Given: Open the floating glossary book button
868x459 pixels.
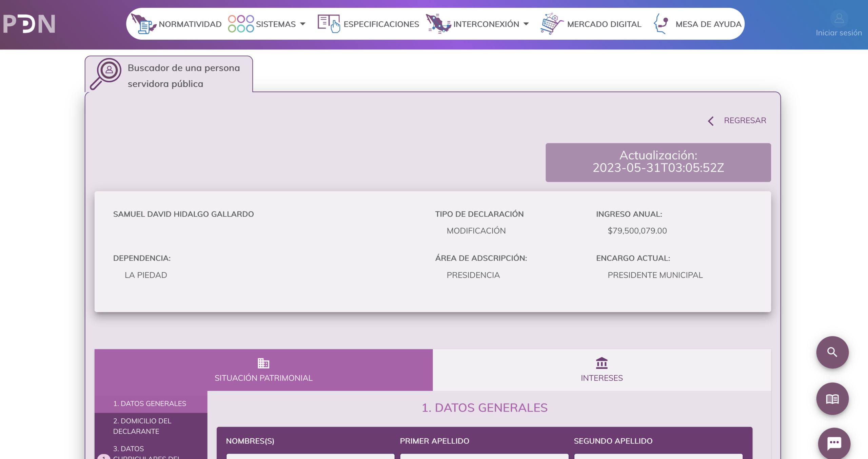Looking at the screenshot, I should 833,398.
